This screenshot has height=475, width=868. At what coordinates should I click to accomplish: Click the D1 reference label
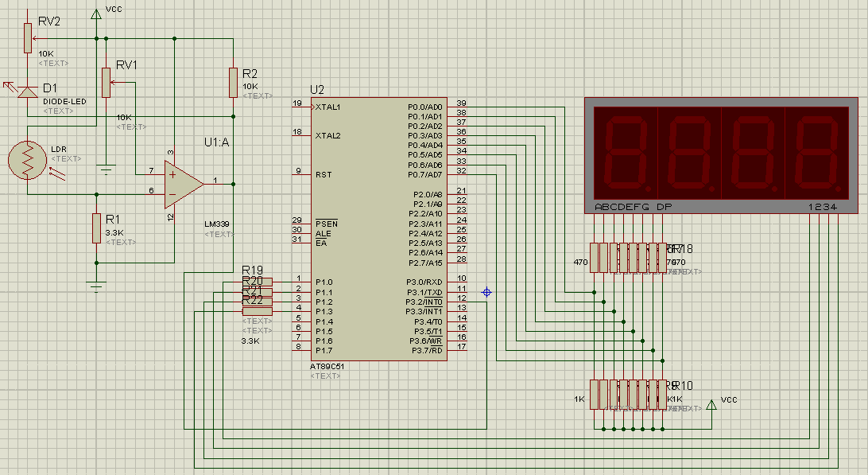click(x=50, y=88)
